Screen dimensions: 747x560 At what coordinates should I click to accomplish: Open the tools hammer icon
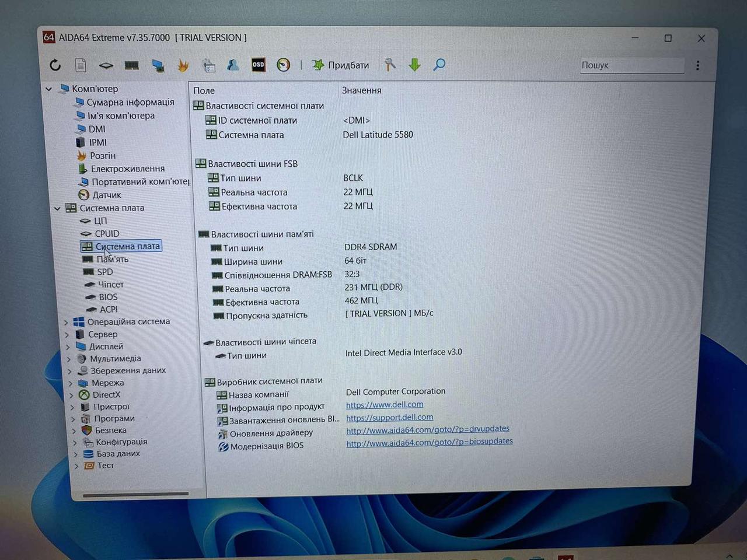click(390, 65)
